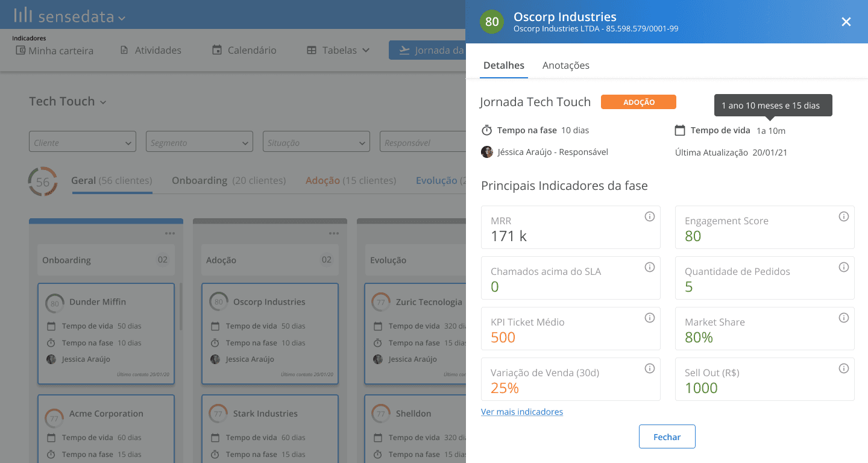Click the Engagement Score info icon
This screenshot has height=463, width=868.
point(844,216)
